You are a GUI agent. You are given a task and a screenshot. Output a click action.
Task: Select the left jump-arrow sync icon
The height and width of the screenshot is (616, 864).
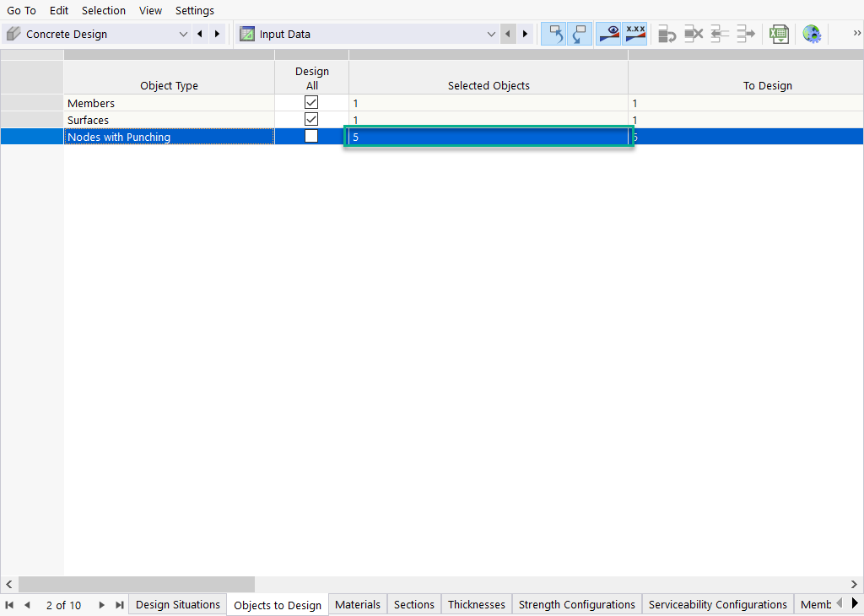(x=719, y=34)
